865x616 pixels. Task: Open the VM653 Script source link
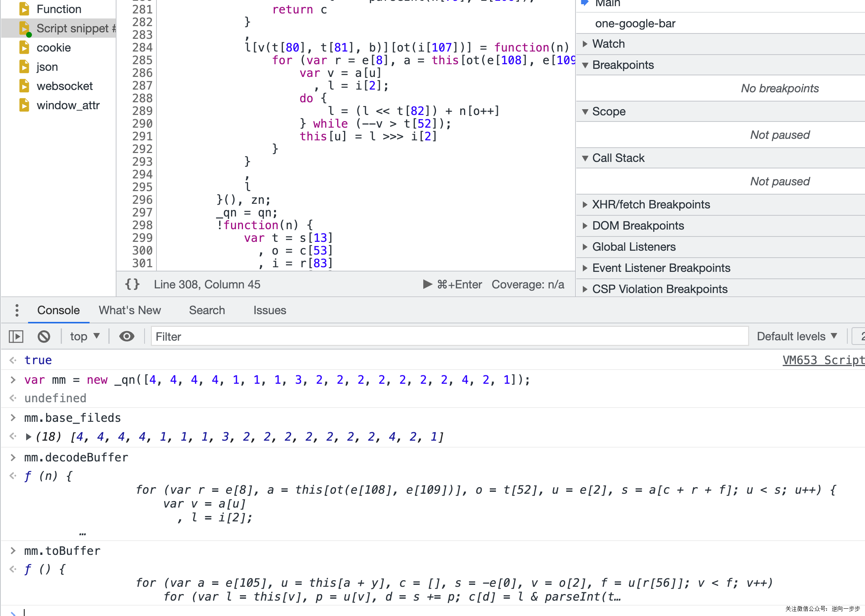pos(823,360)
